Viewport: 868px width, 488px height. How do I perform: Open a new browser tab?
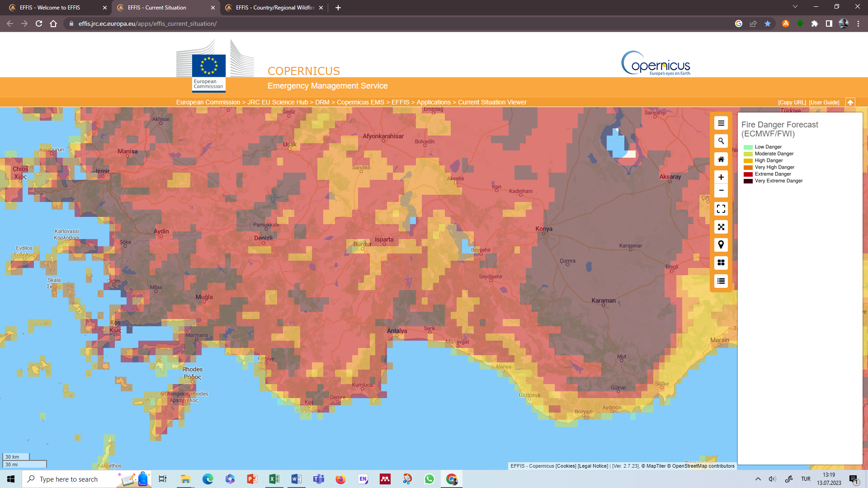click(338, 8)
